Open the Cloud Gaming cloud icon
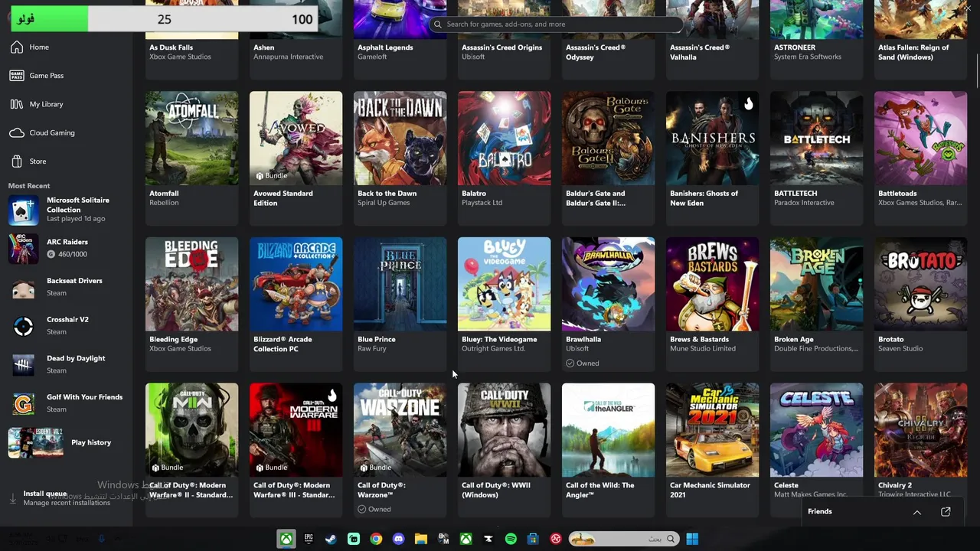This screenshot has height=551, width=980. (x=17, y=133)
